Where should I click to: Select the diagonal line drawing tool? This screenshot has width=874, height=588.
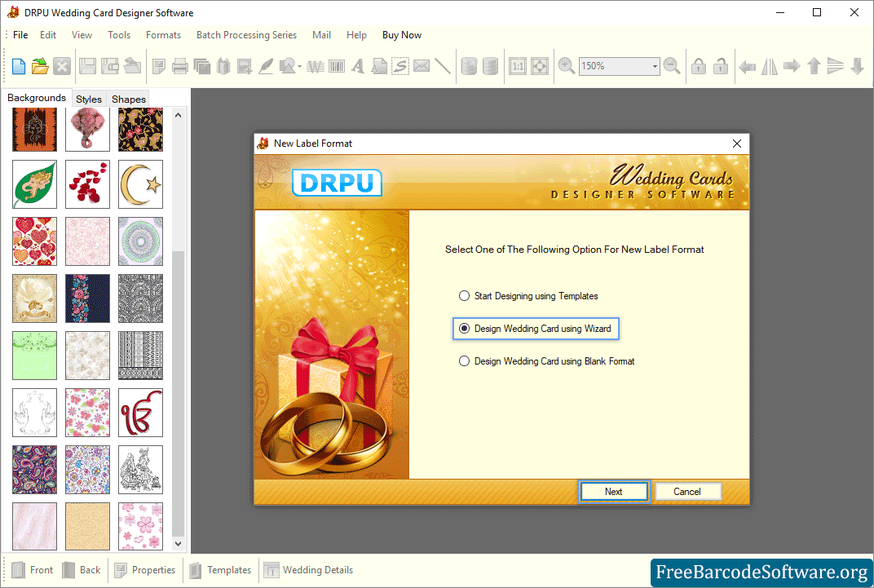pyautogui.click(x=443, y=66)
